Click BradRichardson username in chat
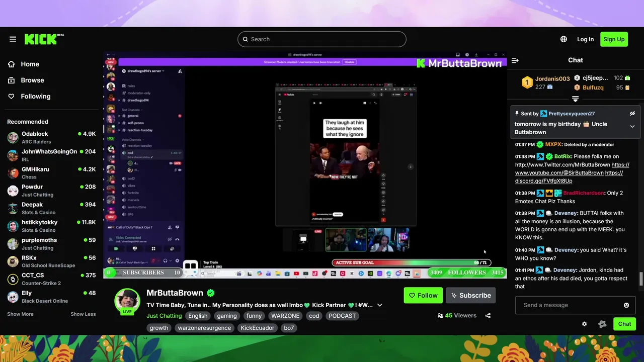Screen dimensions: 644x362 (x=583, y=193)
